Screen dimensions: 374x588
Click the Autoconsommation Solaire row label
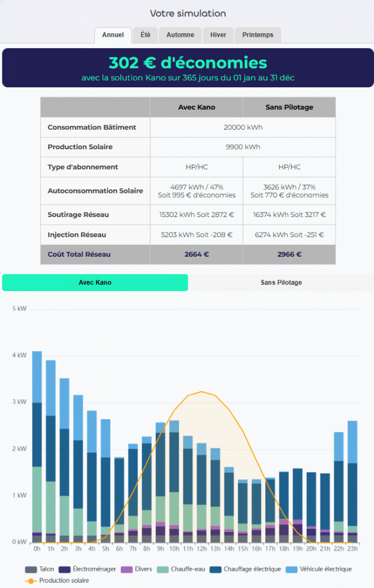(x=95, y=191)
